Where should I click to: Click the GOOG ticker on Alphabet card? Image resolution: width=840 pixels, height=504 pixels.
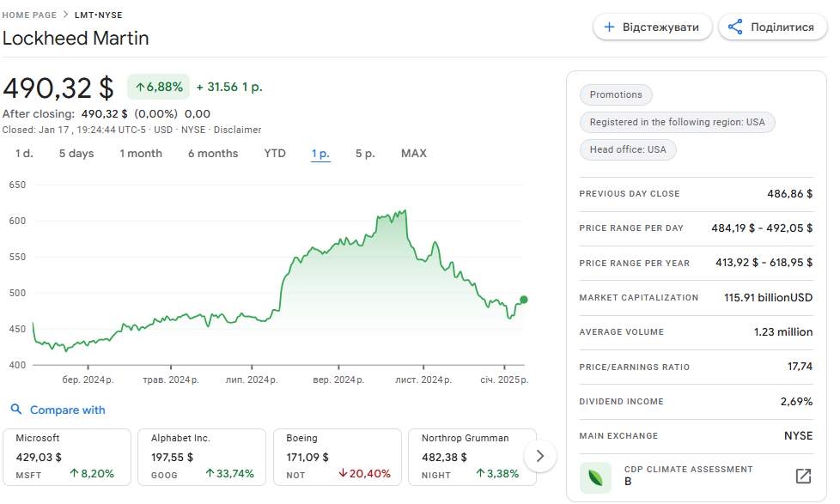click(164, 475)
